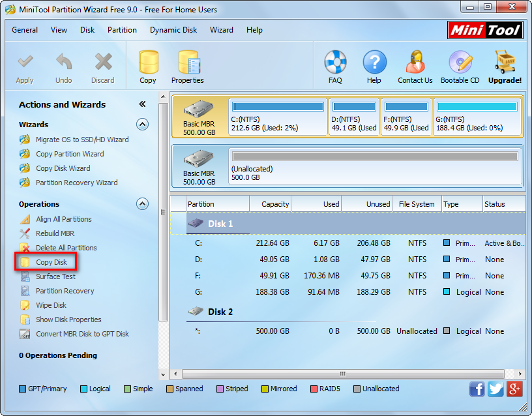Open the Facebook share icon

coord(477,389)
